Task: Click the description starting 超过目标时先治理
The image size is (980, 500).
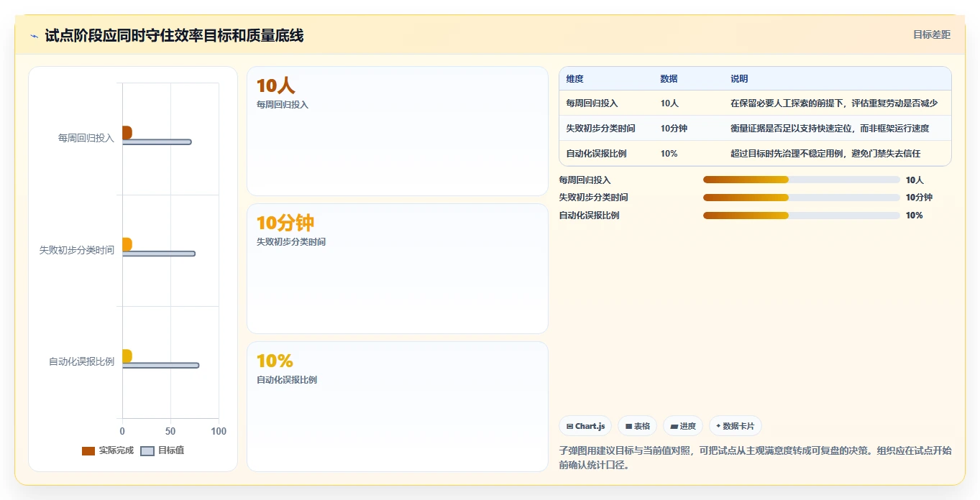Action: pos(825,154)
